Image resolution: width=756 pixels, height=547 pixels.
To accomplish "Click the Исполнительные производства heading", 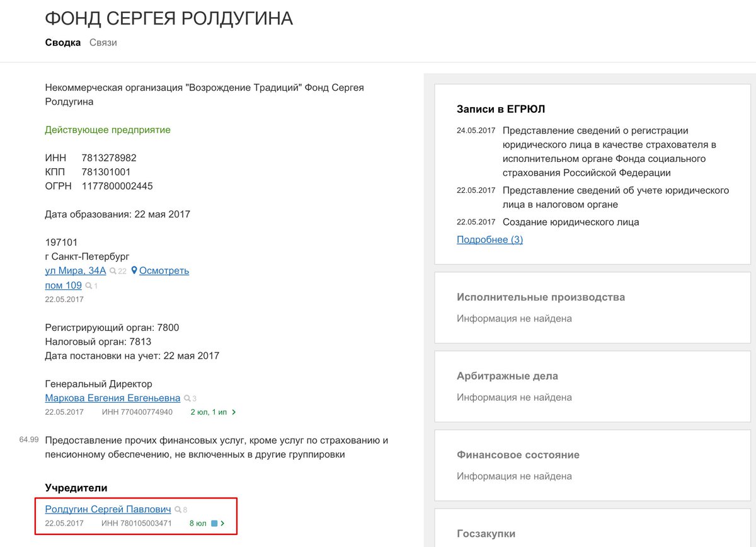I will 541,297.
